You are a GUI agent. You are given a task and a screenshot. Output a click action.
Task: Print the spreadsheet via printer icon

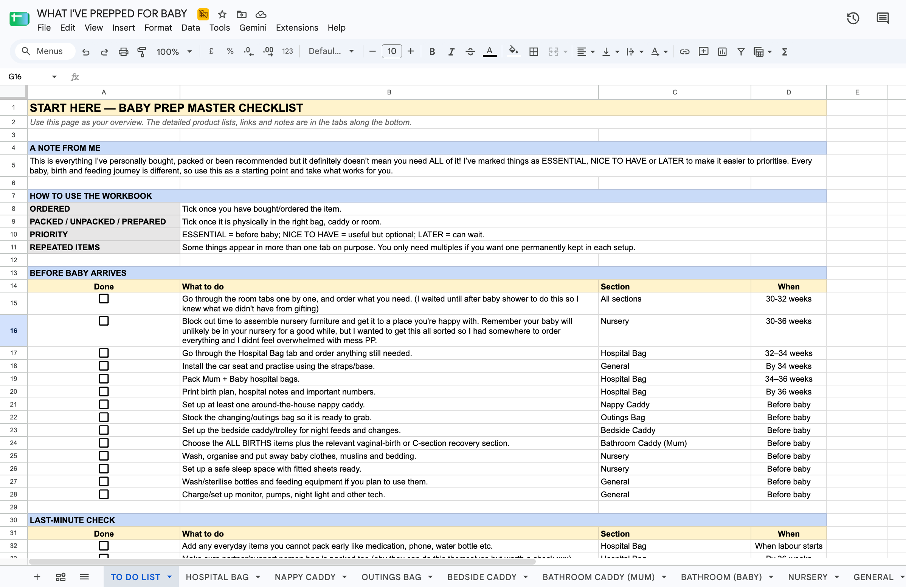click(123, 52)
